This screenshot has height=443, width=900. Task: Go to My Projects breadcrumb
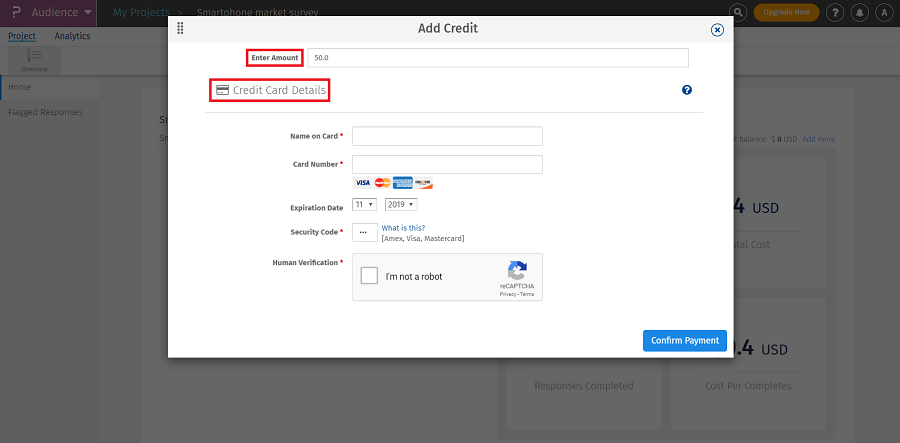[142, 12]
